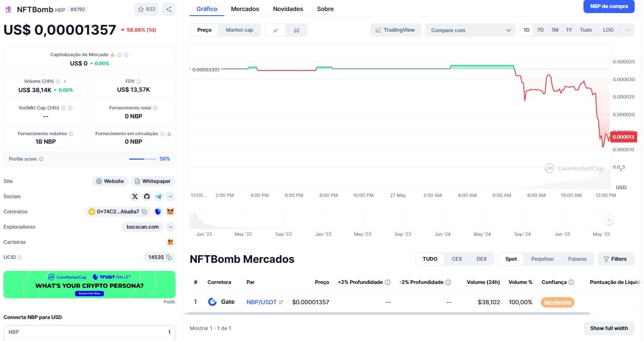Show Confiança info tooltip
Screen dimensions: 644x341
pyautogui.click(x=571, y=282)
